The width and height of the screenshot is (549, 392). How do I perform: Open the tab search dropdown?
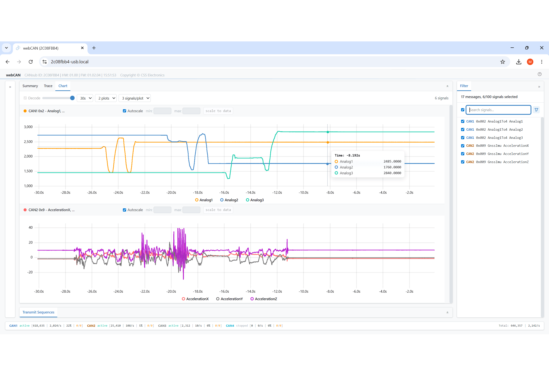coord(6,48)
